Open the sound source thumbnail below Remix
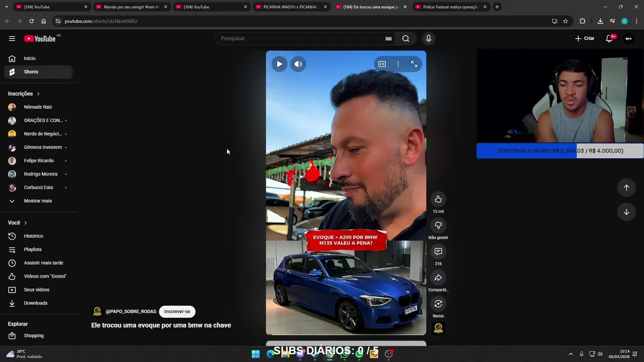Image resolution: width=644 pixels, height=362 pixels. click(x=438, y=328)
